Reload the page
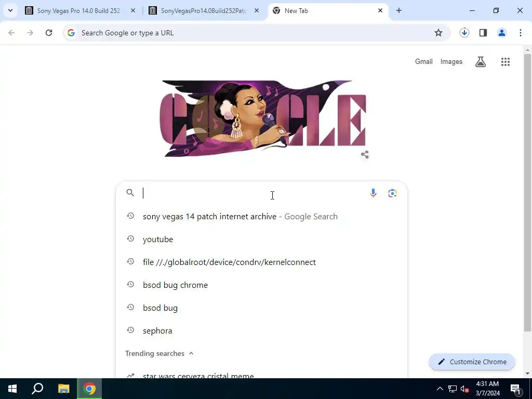 pyautogui.click(x=49, y=33)
